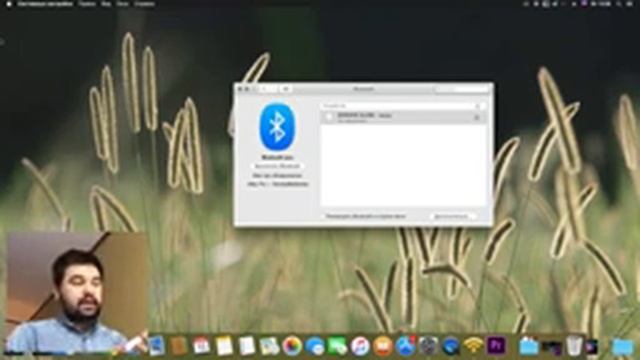Image resolution: width=640 pixels, height=360 pixels.
Task: Open iBooks from the Dock
Action: [x=382, y=346]
